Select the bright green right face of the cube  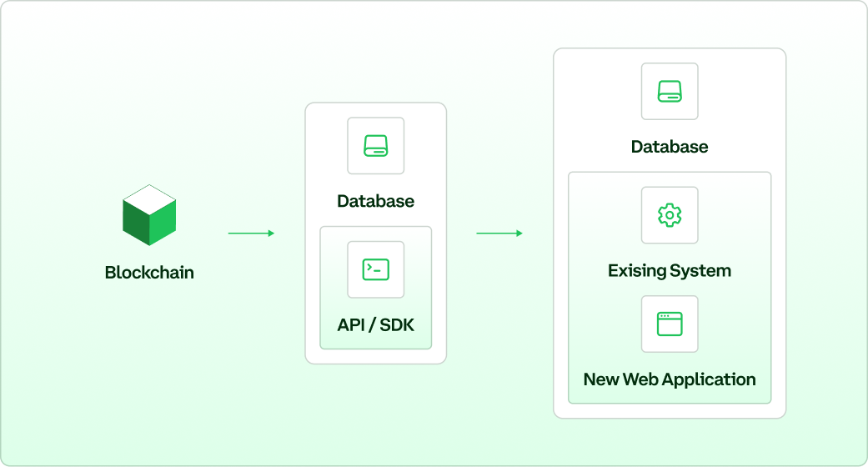tap(163, 223)
